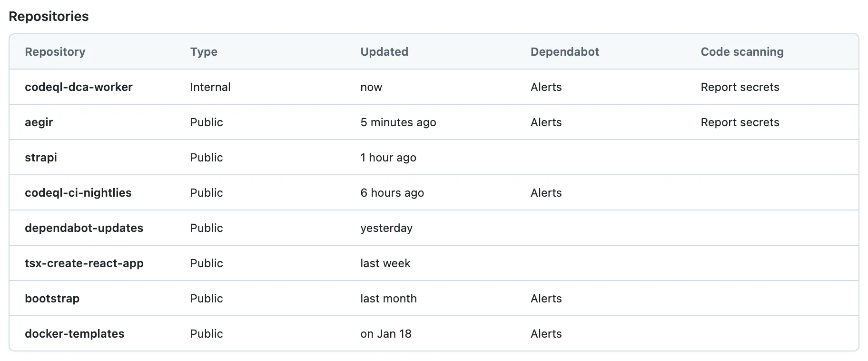View Dependabot Alerts for bootstrap

click(546, 299)
